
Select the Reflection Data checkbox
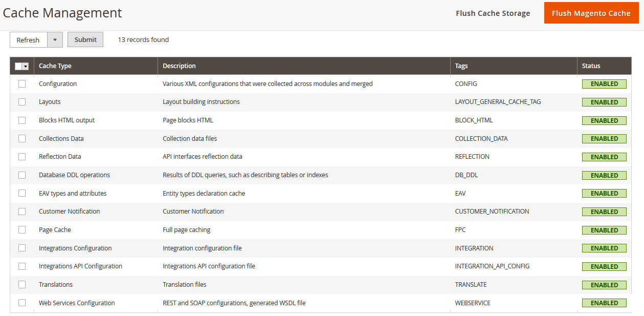click(x=22, y=157)
